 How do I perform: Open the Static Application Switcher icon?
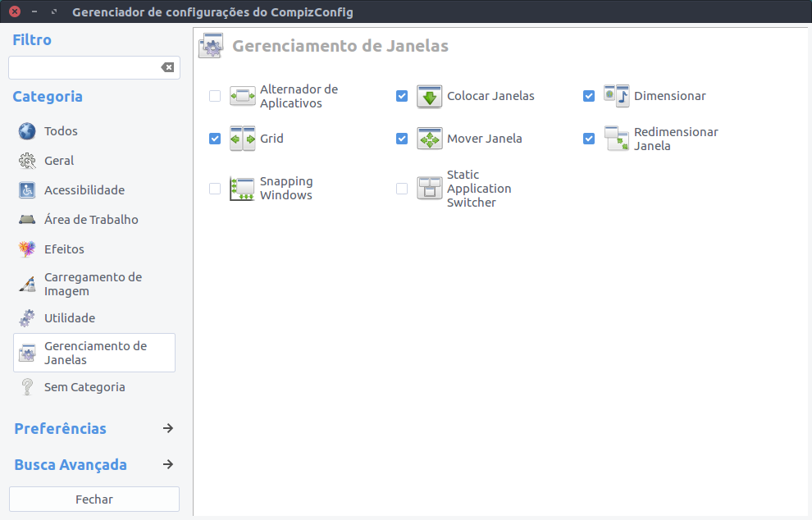pos(429,189)
